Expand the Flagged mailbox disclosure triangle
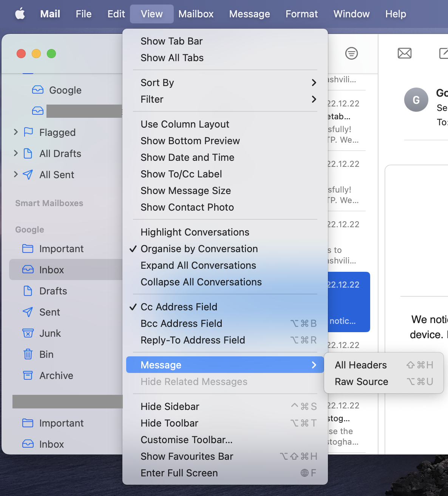The image size is (448, 496). pos(15,132)
